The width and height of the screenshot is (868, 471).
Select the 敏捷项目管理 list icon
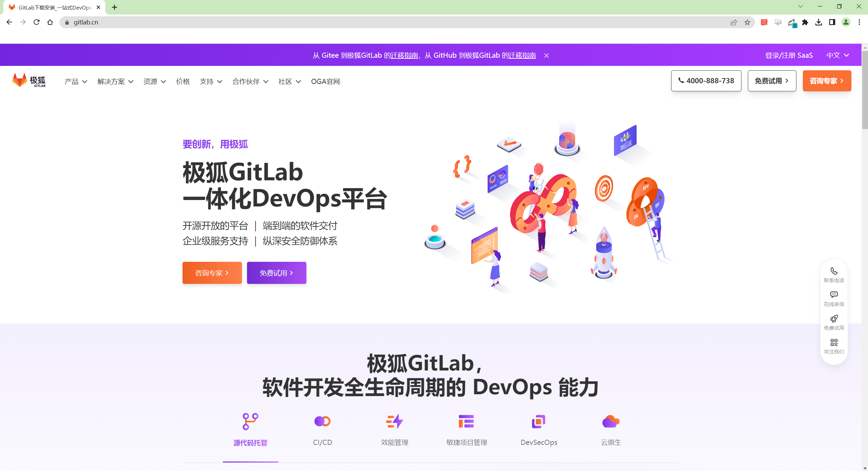click(x=467, y=421)
